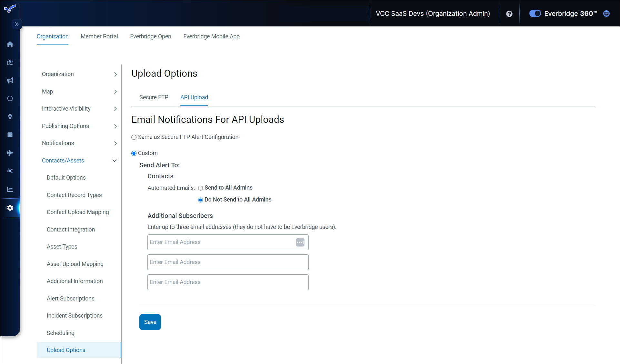The image size is (620, 364).
Task: Click the gear settings sidebar icon
Action: coord(10,208)
